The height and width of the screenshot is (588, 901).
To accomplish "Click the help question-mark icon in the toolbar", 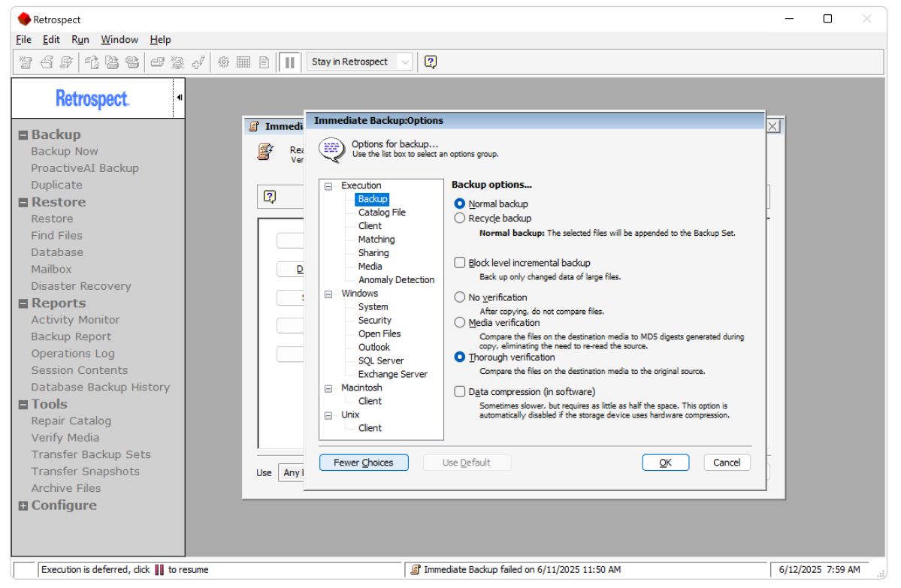I will tap(431, 62).
